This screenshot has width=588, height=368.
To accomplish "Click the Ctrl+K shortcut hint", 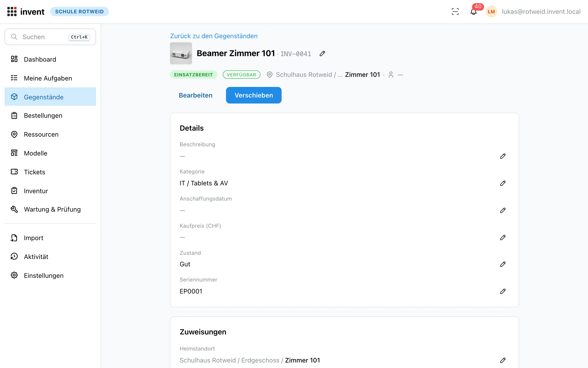I will (79, 37).
